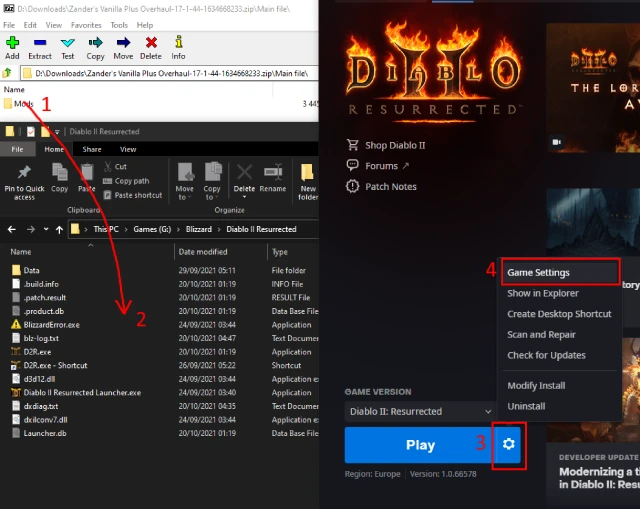Choose Scan and Repair from the menu
The height and width of the screenshot is (509, 640).
[541, 335]
